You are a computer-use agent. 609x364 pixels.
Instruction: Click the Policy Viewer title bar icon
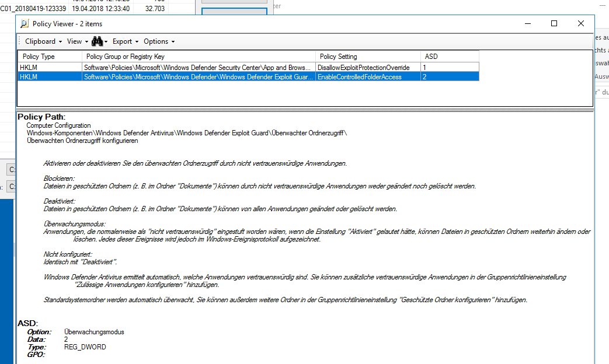point(24,23)
